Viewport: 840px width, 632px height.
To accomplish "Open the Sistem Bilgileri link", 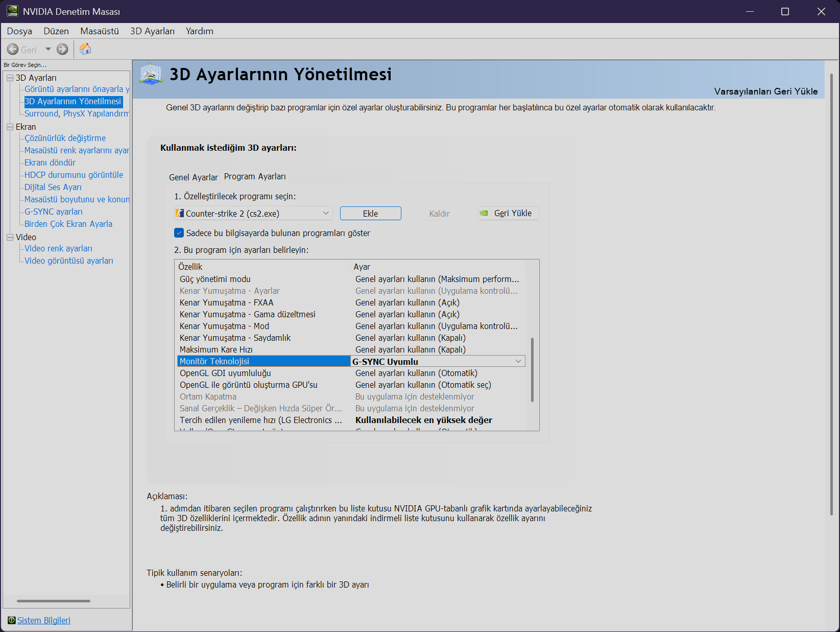I will coord(44,620).
